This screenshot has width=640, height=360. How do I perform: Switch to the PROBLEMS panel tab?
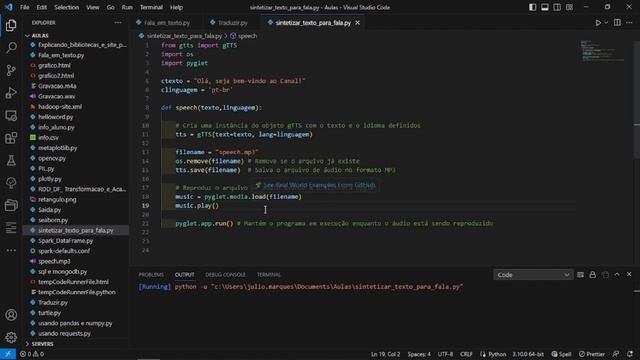coord(151,275)
